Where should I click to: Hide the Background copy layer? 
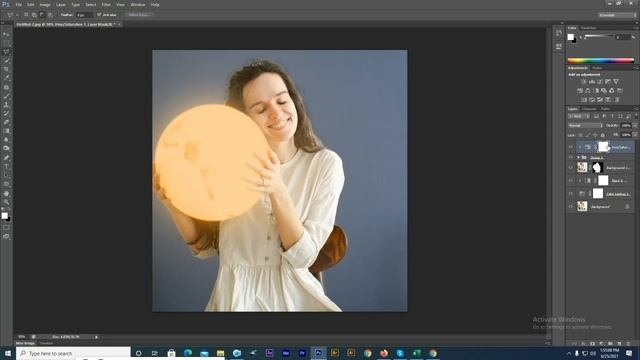(x=571, y=167)
